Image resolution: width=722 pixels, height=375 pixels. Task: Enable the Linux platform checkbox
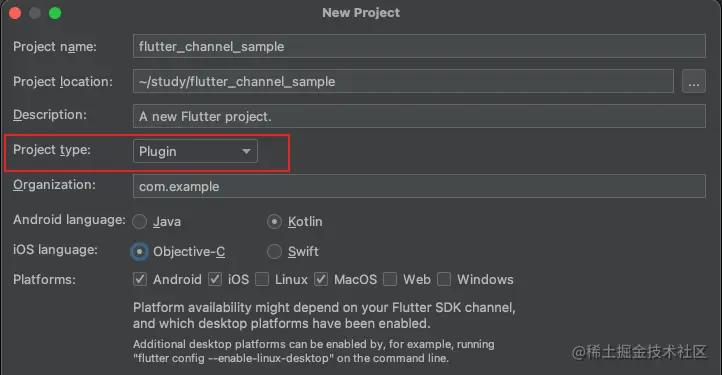pyautogui.click(x=262, y=279)
